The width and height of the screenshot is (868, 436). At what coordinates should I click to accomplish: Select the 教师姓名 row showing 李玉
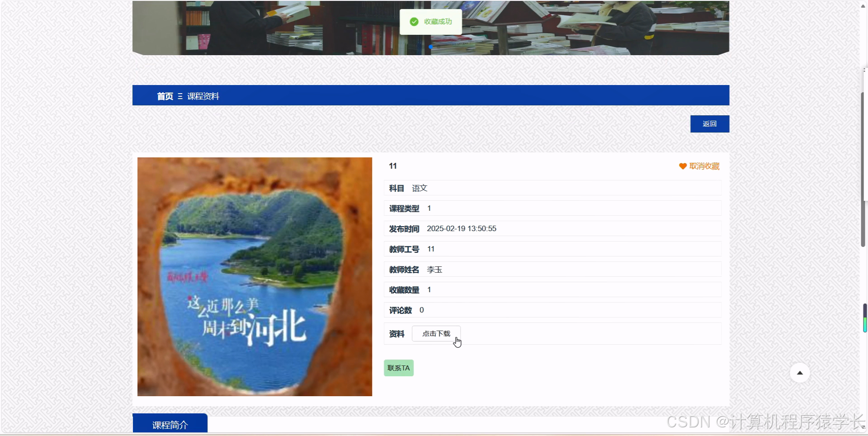tap(434, 269)
